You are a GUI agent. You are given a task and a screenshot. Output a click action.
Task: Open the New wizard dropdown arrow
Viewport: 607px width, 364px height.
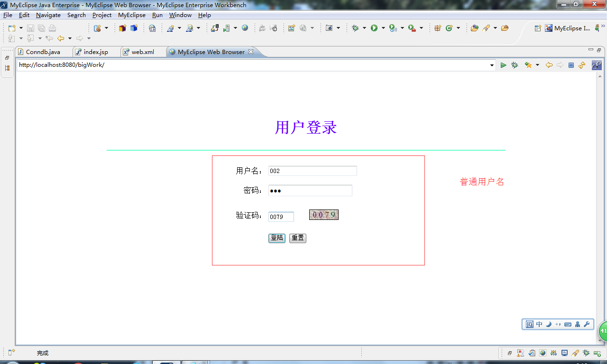[21, 28]
